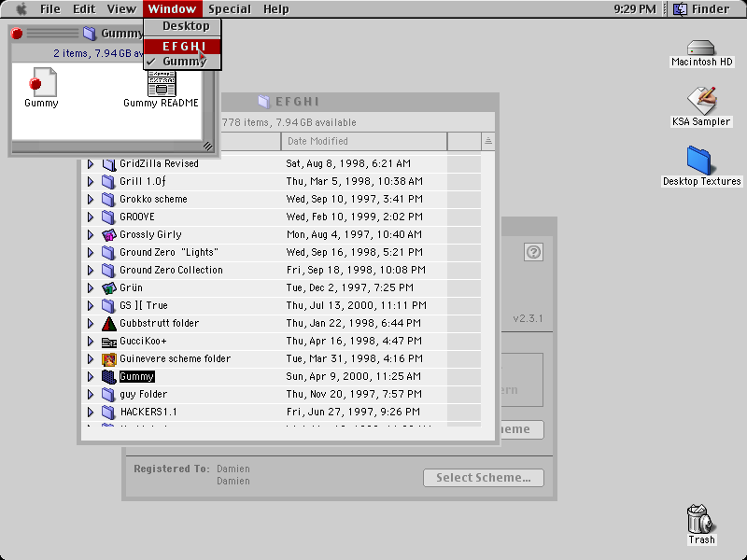This screenshot has height=560, width=747.
Task: Expand the Grossly Girly folder
Action: point(91,235)
